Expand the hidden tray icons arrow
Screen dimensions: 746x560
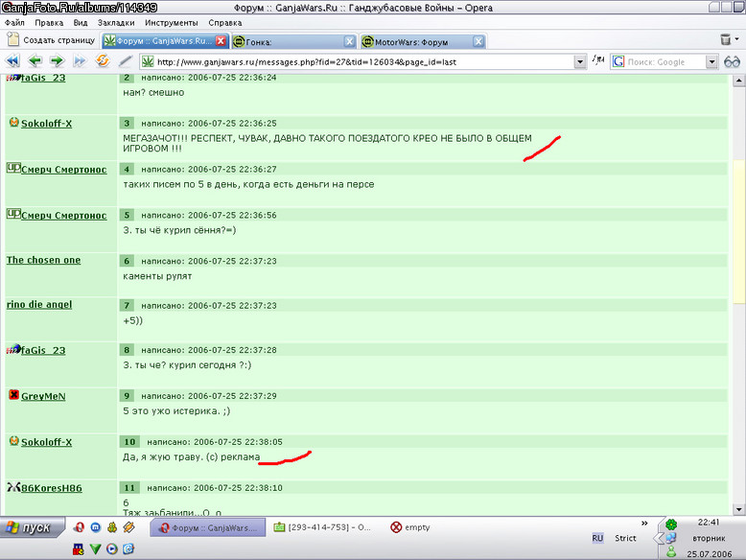[659, 538]
